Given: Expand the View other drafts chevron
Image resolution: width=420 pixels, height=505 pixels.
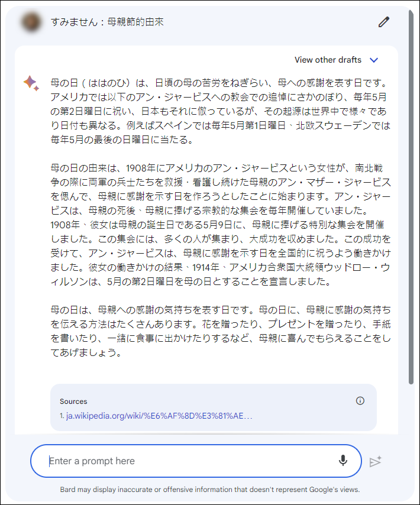Looking at the screenshot, I should pyautogui.click(x=374, y=60).
